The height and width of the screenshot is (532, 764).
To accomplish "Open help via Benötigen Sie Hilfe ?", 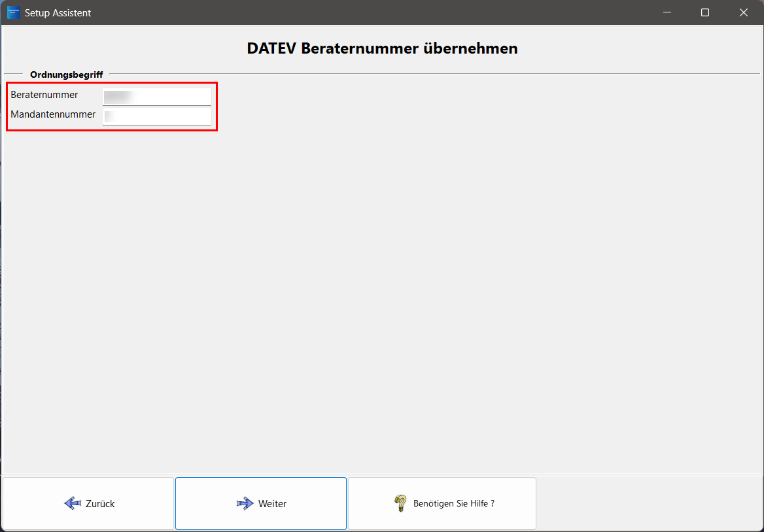I will [442, 503].
